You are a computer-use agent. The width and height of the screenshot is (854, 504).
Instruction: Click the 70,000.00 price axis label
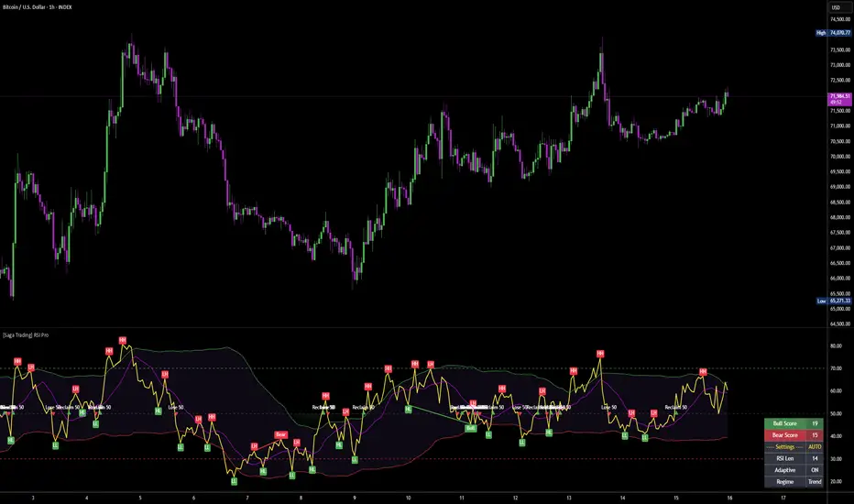(x=840, y=157)
